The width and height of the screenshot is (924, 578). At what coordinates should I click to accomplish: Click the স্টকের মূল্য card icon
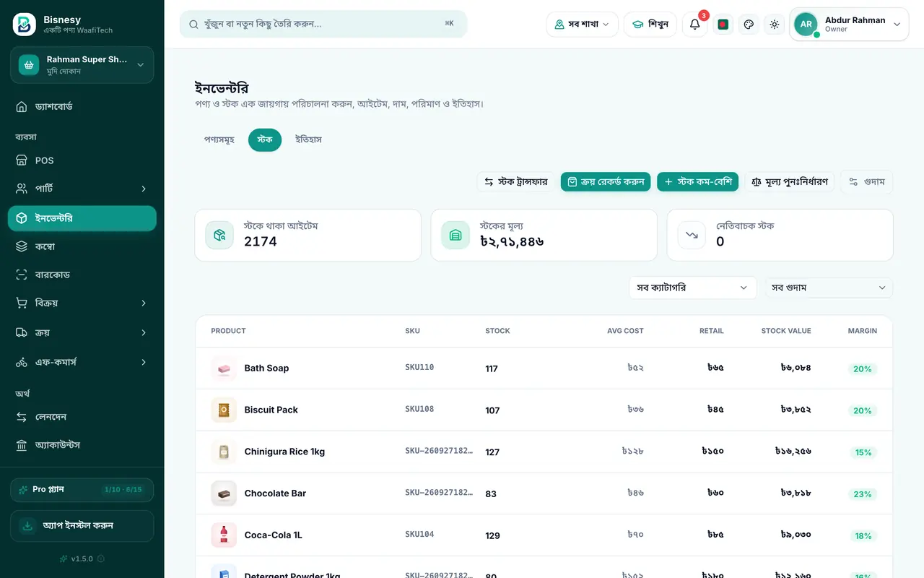pos(456,235)
